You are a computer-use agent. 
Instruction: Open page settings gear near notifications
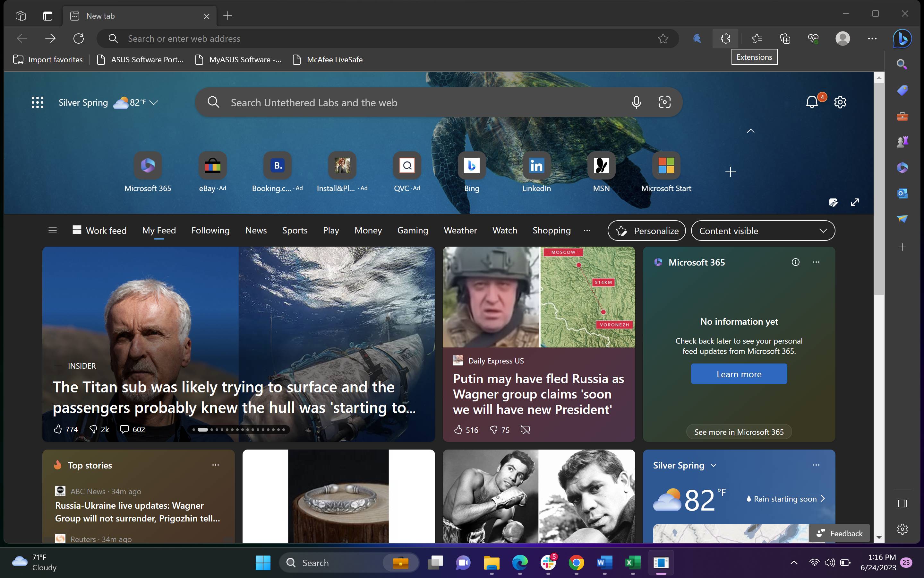[840, 102]
